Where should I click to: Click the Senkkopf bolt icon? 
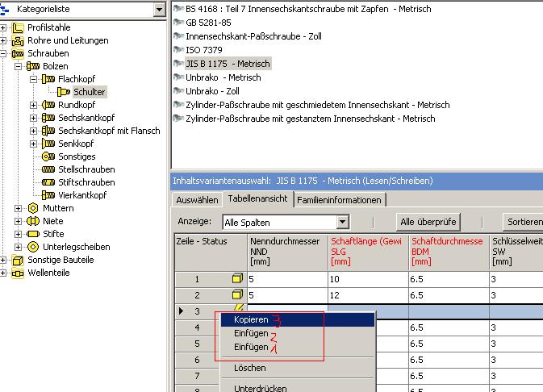[48, 144]
